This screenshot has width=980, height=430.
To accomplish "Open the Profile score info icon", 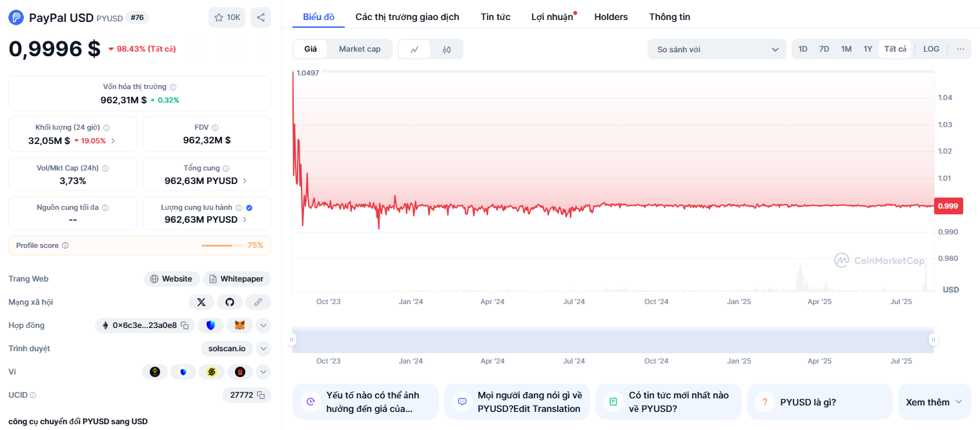I will (65, 246).
